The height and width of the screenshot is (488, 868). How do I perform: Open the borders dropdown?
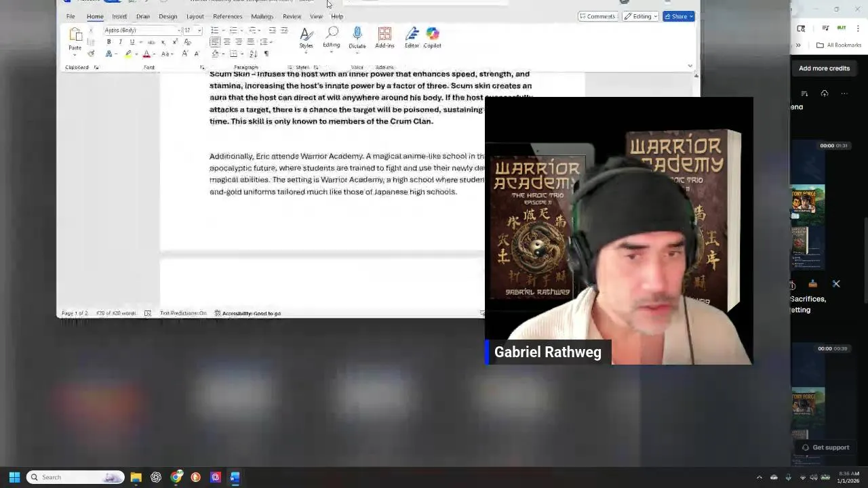242,54
